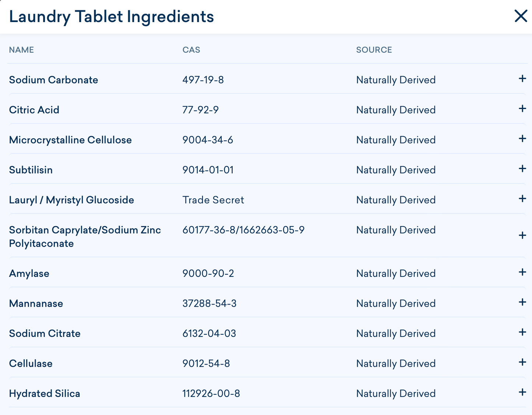This screenshot has width=532, height=415.
Task: Click the Subtilisin ingredient name
Action: [31, 170]
